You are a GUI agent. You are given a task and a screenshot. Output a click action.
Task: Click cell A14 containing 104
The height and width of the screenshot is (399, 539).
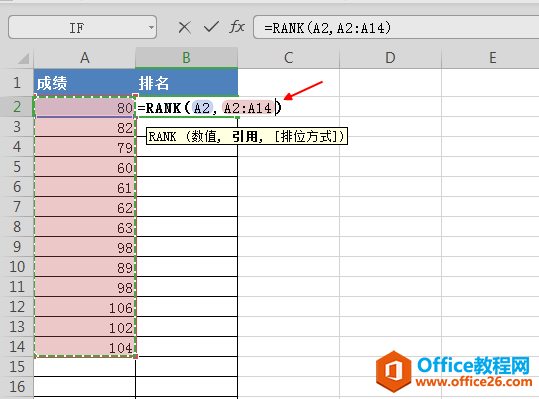click(x=85, y=346)
